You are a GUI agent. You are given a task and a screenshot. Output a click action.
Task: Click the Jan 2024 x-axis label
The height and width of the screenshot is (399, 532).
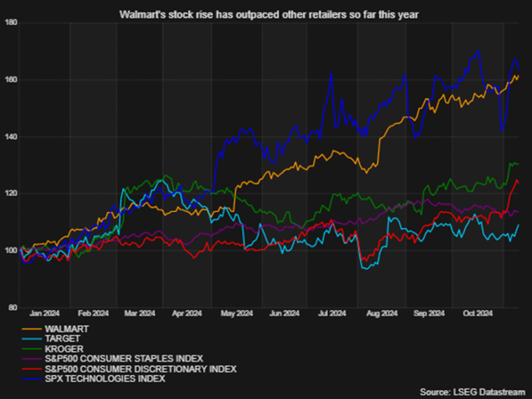pos(46,313)
